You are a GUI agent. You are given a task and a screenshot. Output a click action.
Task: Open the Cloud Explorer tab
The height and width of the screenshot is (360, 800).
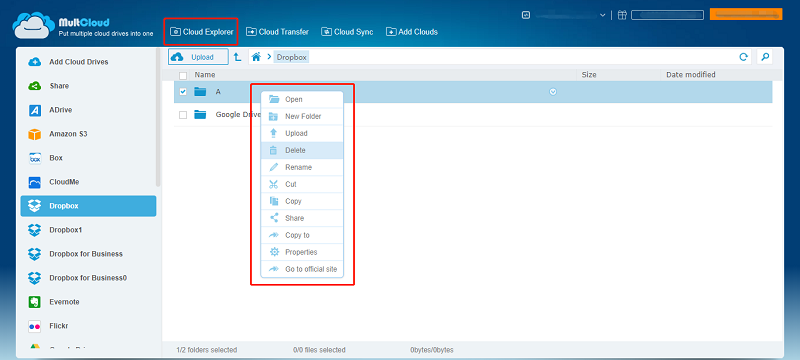(x=202, y=32)
